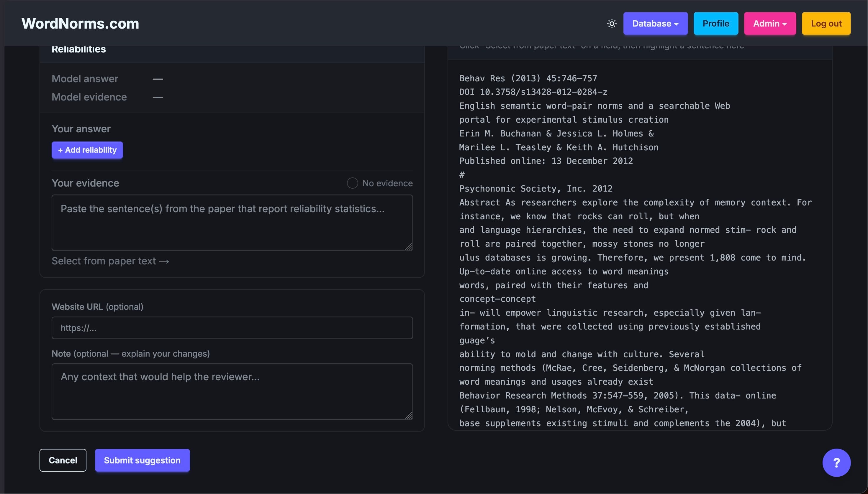Click 'Published online: 13 December 2012' line

coord(546,161)
